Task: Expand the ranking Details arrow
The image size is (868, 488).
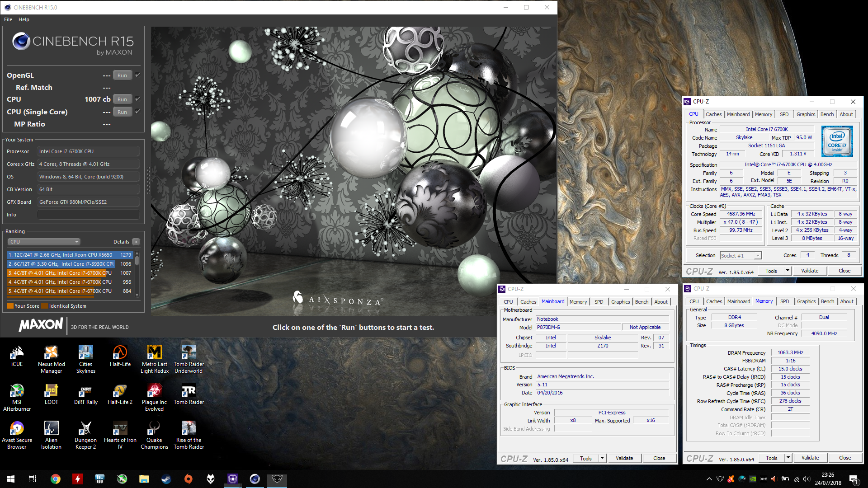Action: tap(136, 242)
